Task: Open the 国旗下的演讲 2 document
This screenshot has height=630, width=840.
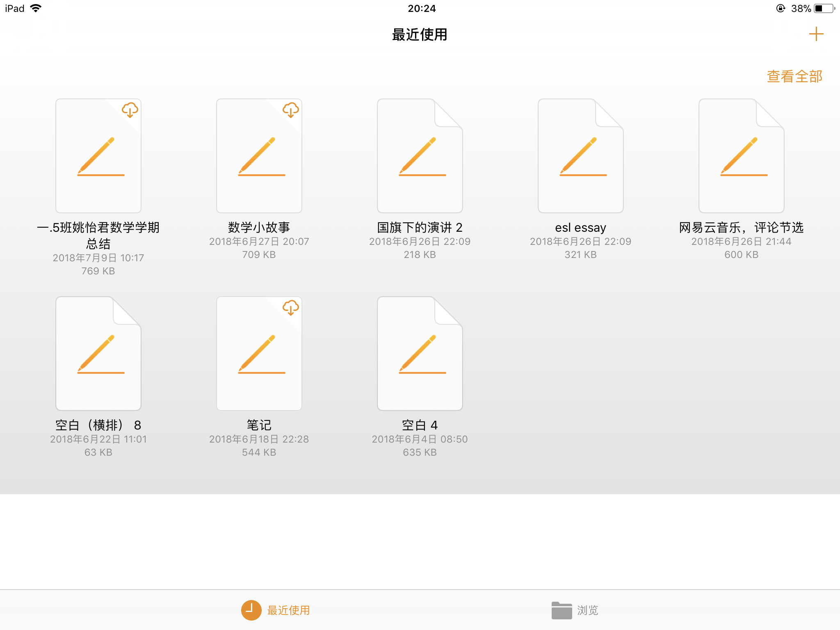Action: point(420,156)
